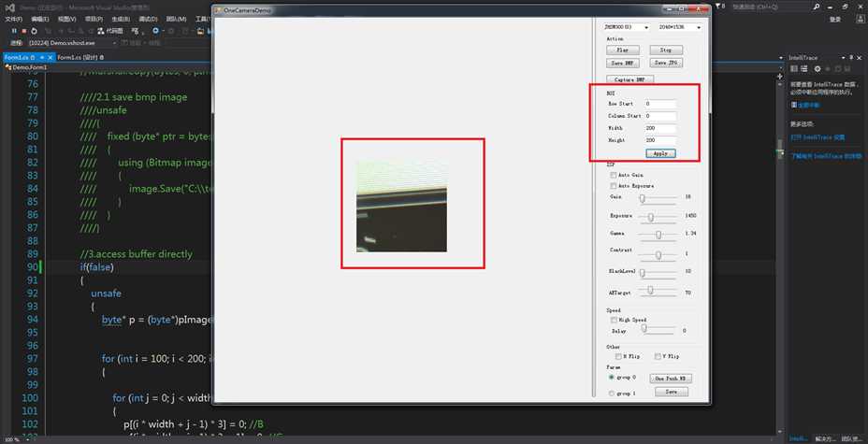The image size is (868, 444).
Task: Restart debugging with the circular arrow icon
Action: pos(35,31)
